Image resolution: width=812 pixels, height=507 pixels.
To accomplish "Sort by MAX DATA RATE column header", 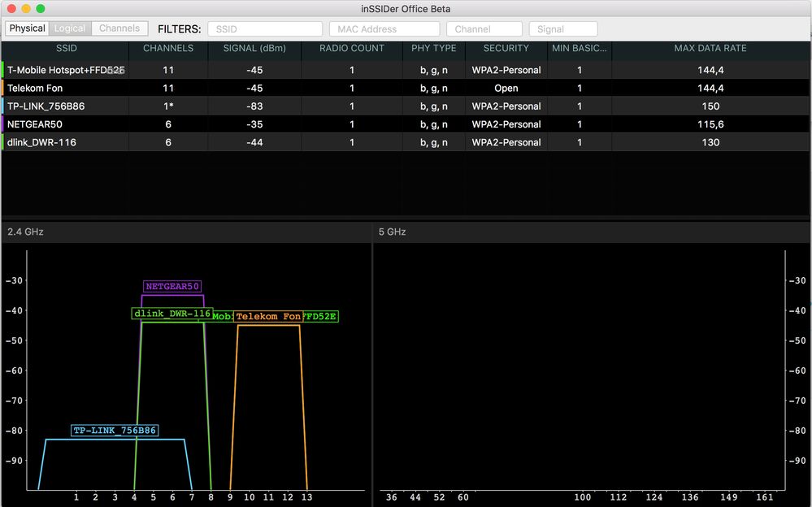I will (x=710, y=48).
